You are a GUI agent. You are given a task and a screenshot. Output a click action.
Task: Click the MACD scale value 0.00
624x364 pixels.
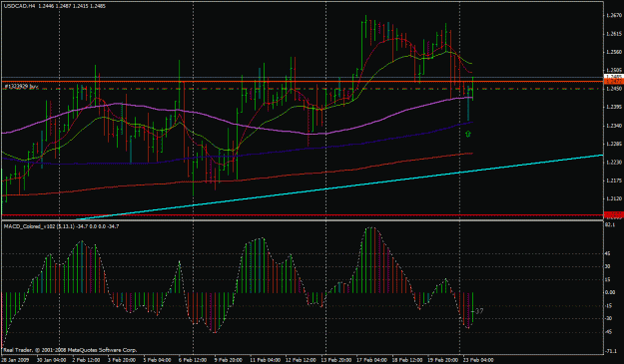(x=610, y=292)
